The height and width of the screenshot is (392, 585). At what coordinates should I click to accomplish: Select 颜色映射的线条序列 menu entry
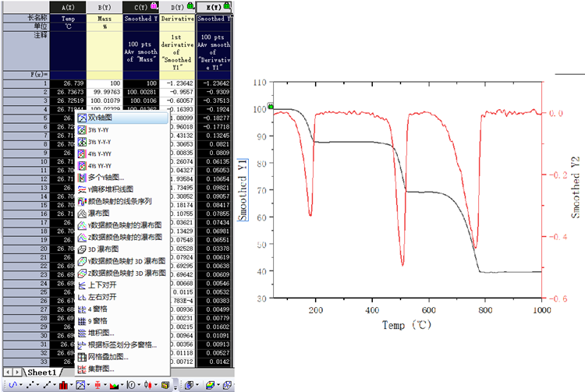[x=122, y=202]
